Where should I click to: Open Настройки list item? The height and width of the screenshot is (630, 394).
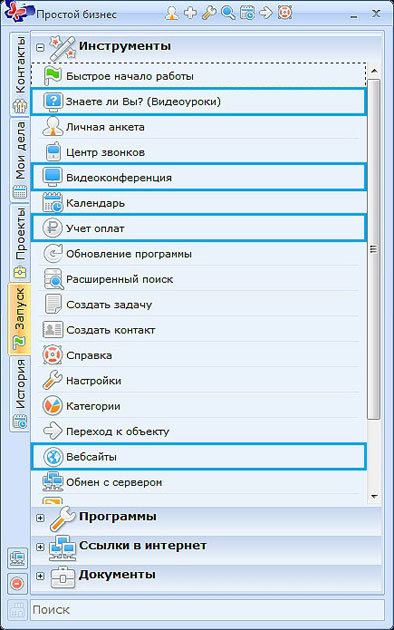(x=198, y=380)
